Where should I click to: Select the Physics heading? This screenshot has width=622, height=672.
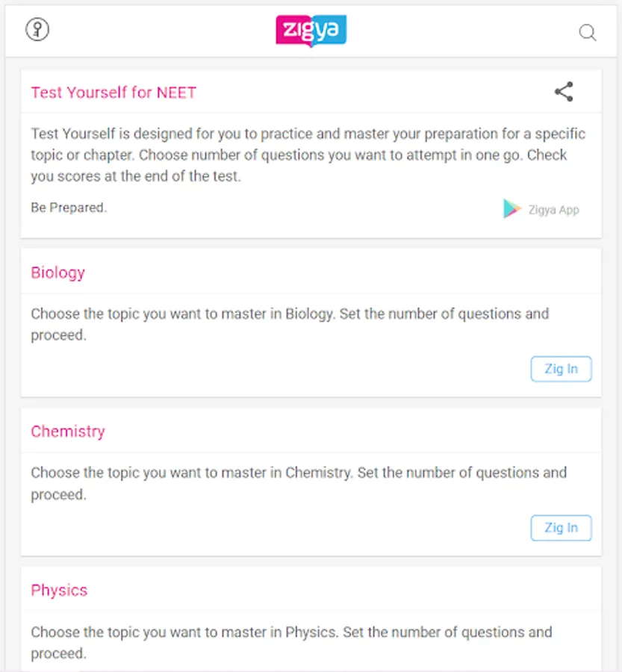[59, 591]
